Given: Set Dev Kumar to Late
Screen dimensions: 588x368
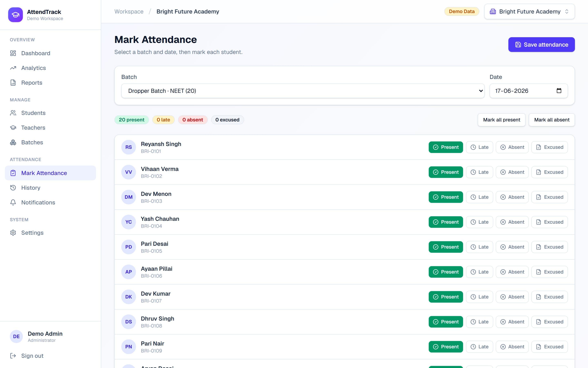Looking at the screenshot, I should click(x=479, y=297).
